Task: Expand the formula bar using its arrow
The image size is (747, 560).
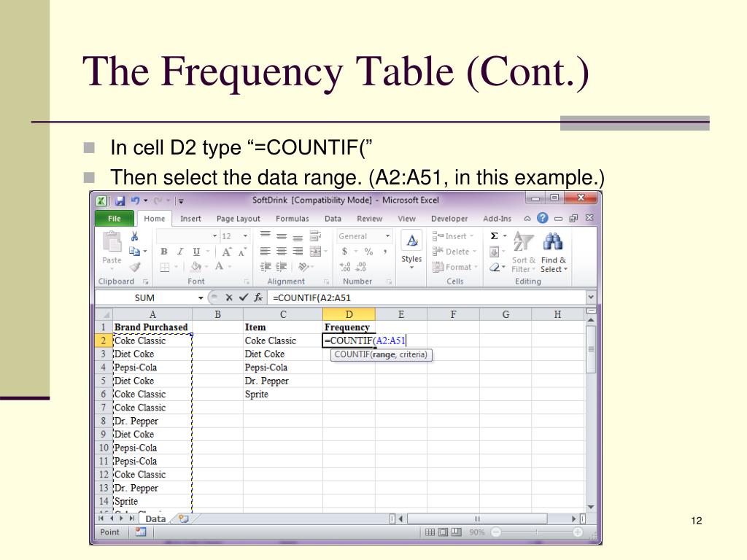Action: pyautogui.click(x=591, y=297)
